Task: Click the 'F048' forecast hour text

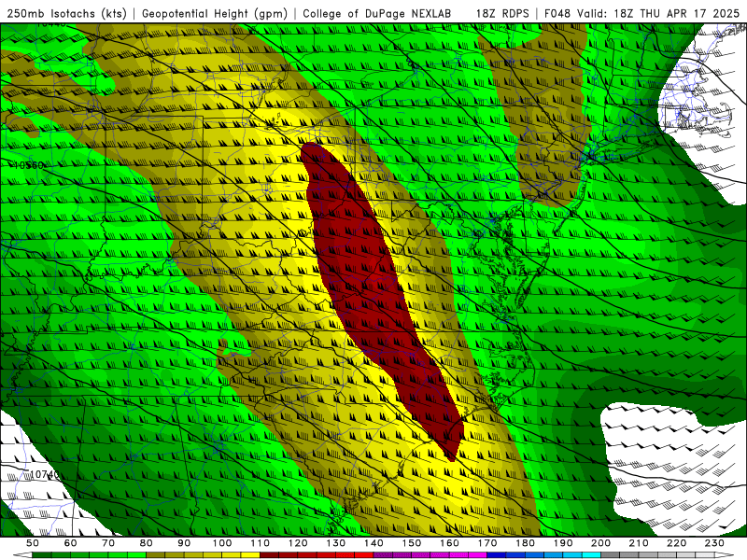Action: pyautogui.click(x=558, y=13)
